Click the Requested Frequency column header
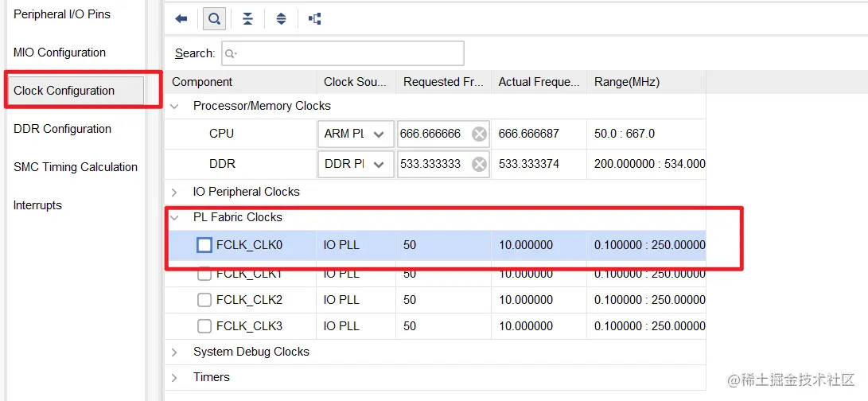This screenshot has height=401, width=868. [x=443, y=82]
